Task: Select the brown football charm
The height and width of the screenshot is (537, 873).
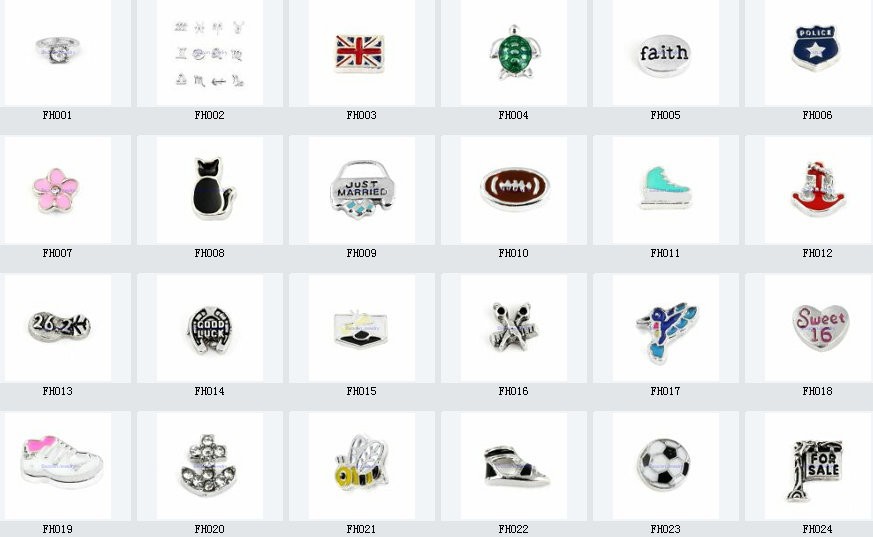Action: [x=515, y=188]
